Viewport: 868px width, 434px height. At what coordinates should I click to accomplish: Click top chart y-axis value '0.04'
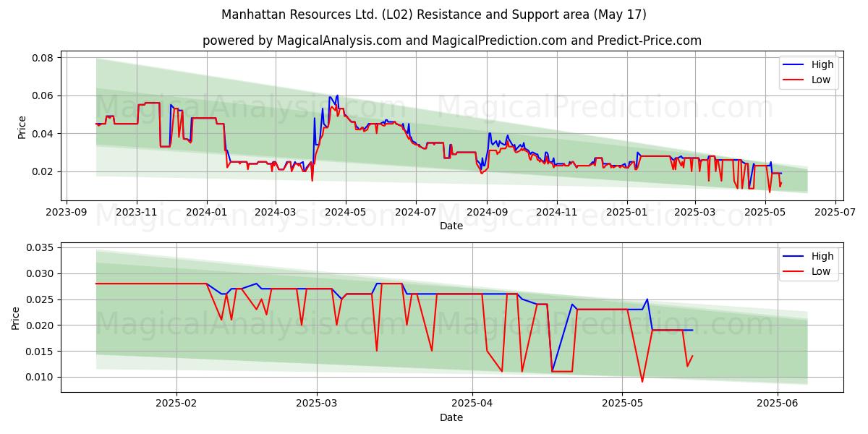click(43, 134)
